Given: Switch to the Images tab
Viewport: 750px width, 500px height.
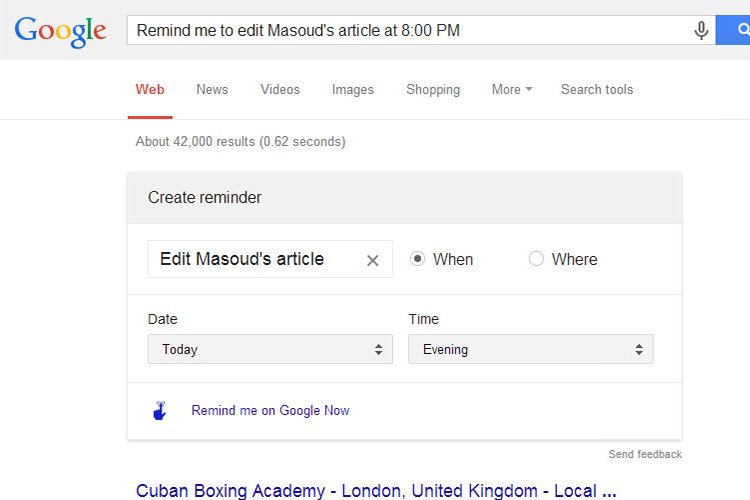Looking at the screenshot, I should click(x=353, y=90).
